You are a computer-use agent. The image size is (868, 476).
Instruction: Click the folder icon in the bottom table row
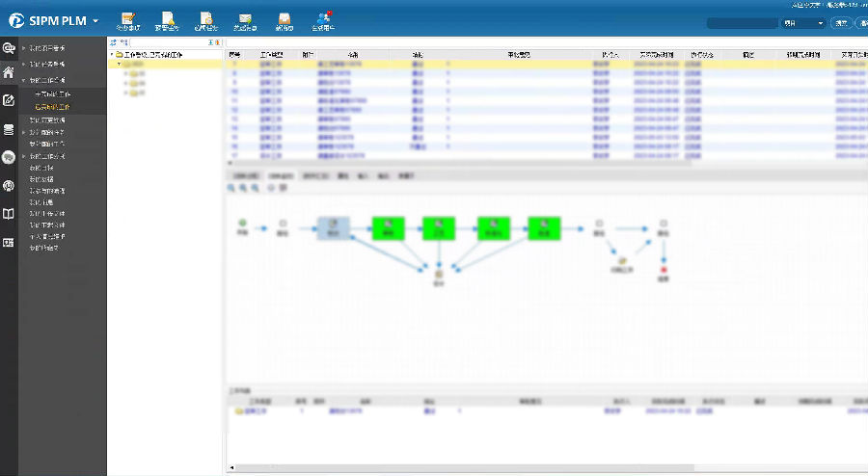click(239, 411)
